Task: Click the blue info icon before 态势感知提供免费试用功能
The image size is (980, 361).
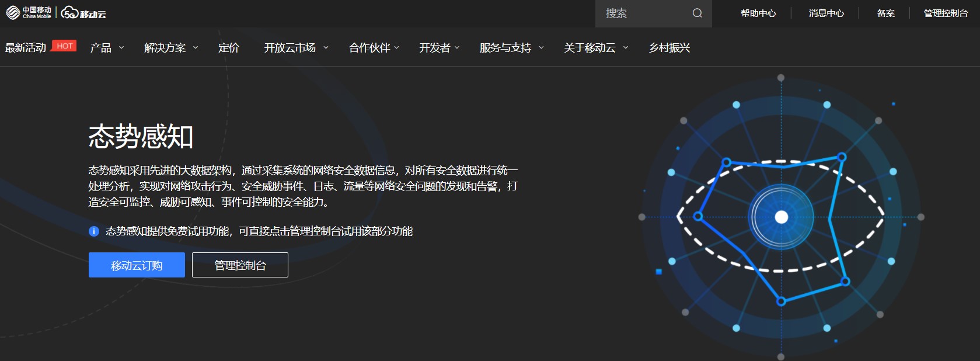Action: click(94, 231)
